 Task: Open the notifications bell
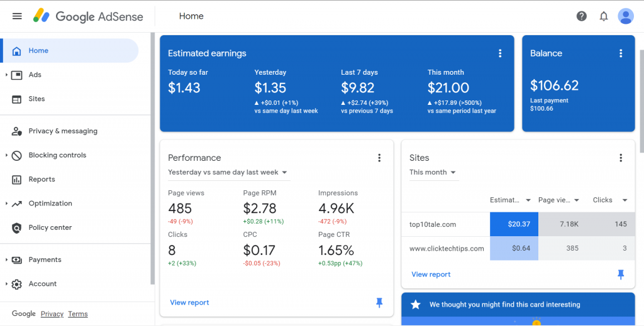604,16
